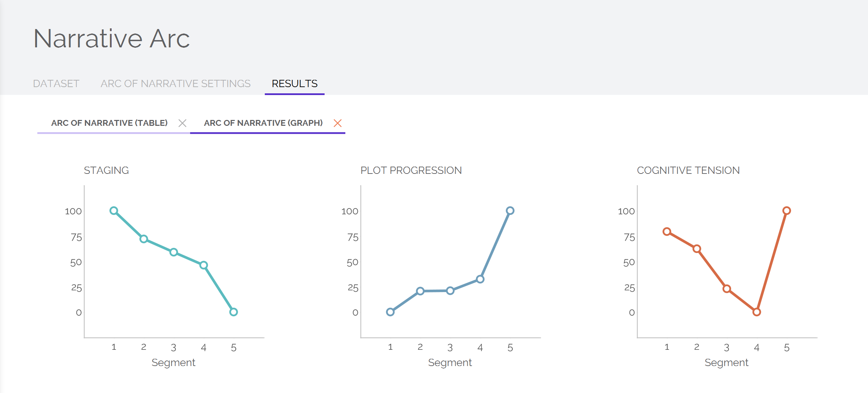Click the Staging chart title
The height and width of the screenshot is (393, 868).
point(106,170)
